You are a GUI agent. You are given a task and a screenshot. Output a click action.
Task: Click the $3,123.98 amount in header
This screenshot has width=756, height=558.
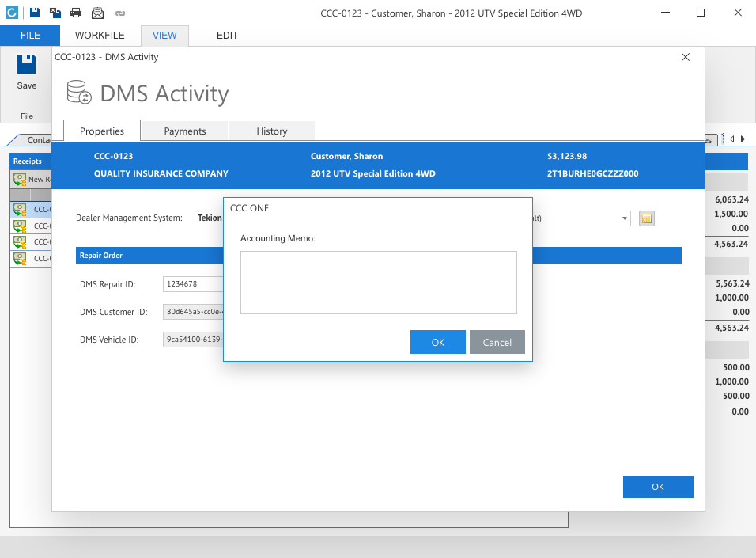tap(567, 156)
